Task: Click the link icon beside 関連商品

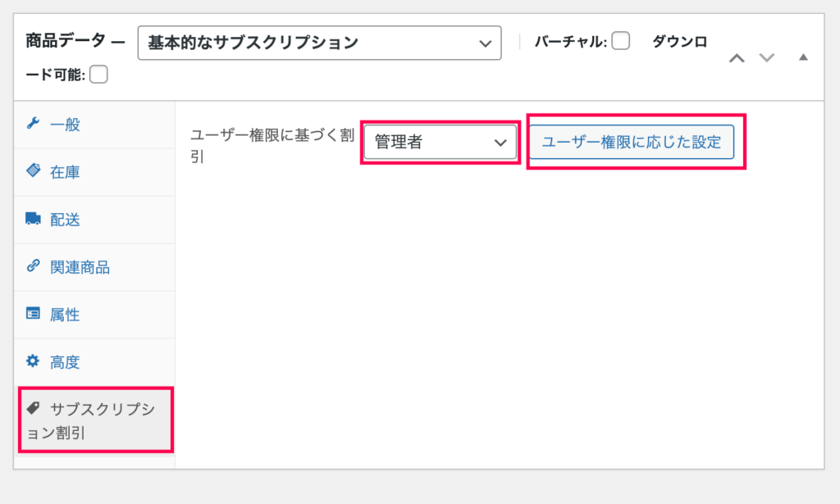Action: tap(33, 266)
